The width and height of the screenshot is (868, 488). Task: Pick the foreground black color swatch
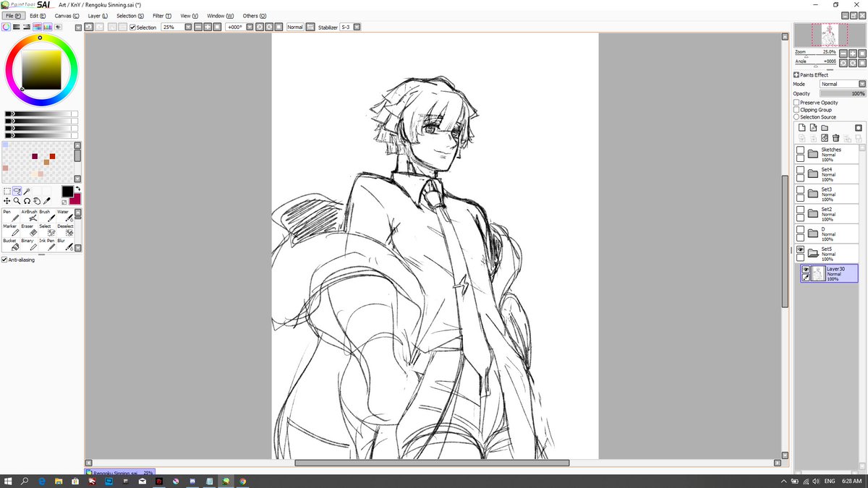[x=67, y=192]
